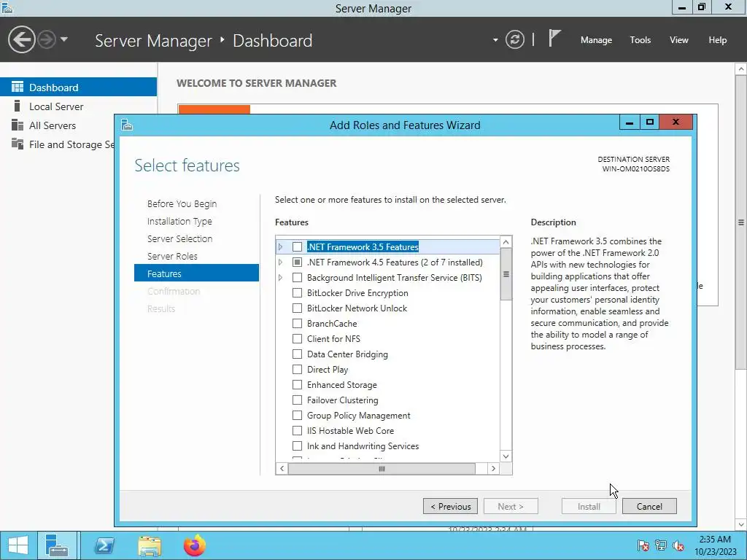Click the Cancel button in wizard
747x560 pixels.
coord(649,506)
